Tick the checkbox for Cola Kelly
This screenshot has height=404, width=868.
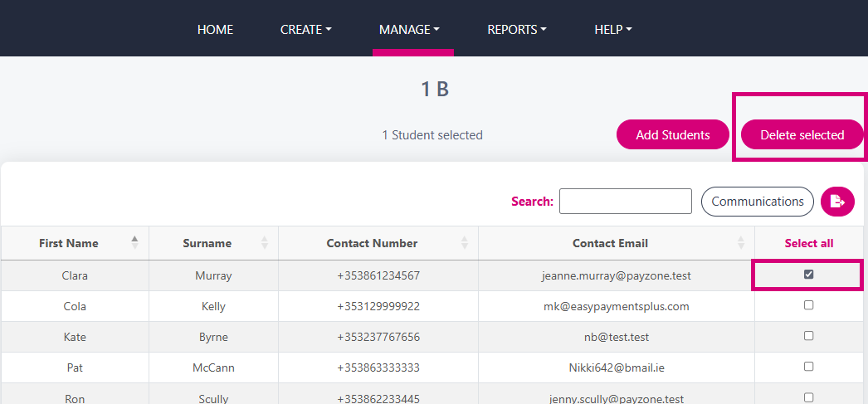(809, 305)
